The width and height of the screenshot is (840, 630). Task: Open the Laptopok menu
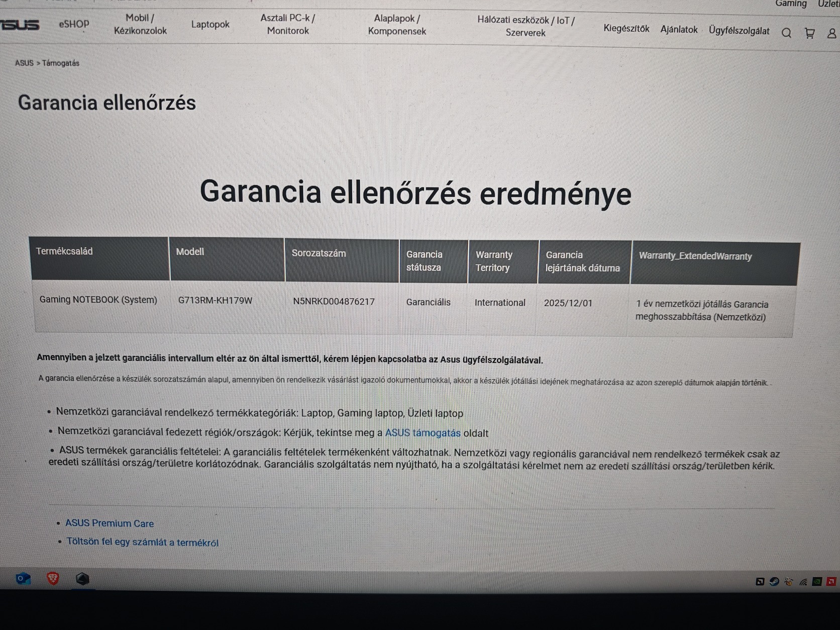click(x=210, y=24)
